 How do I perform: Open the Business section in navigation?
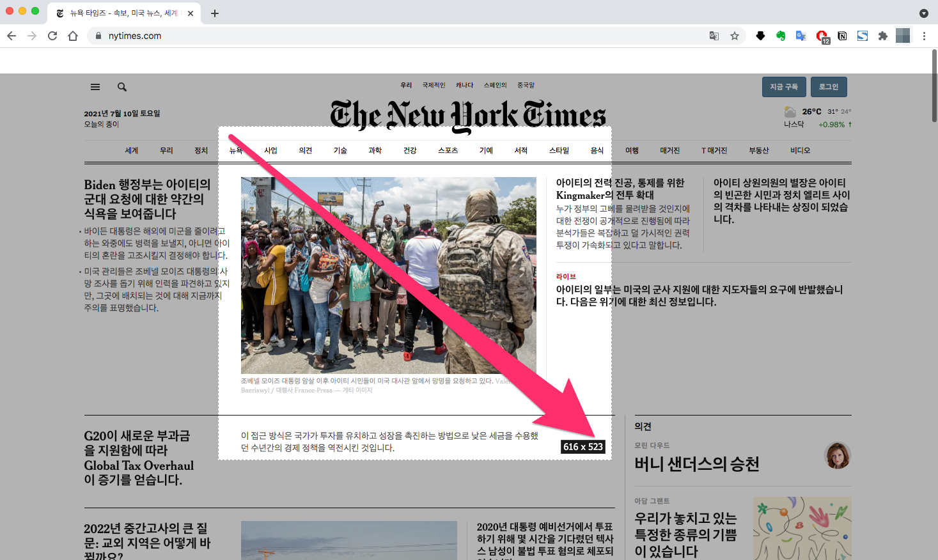271,150
